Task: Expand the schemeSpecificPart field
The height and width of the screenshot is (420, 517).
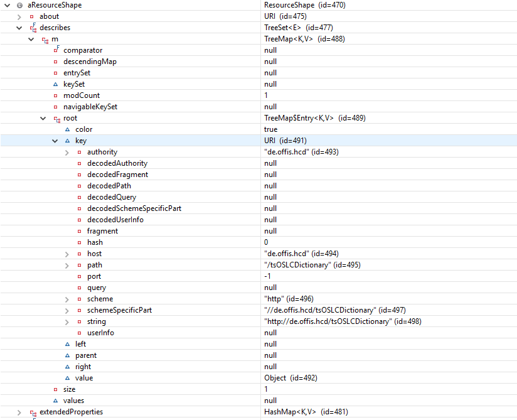Action: (x=67, y=311)
